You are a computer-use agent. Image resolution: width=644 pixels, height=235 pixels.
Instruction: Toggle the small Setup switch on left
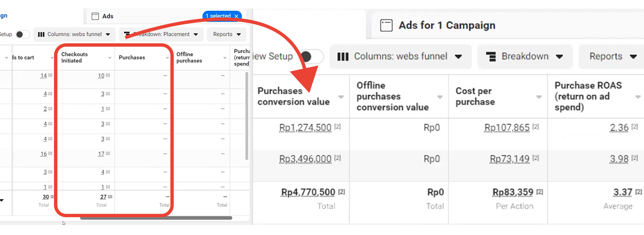pos(22,34)
